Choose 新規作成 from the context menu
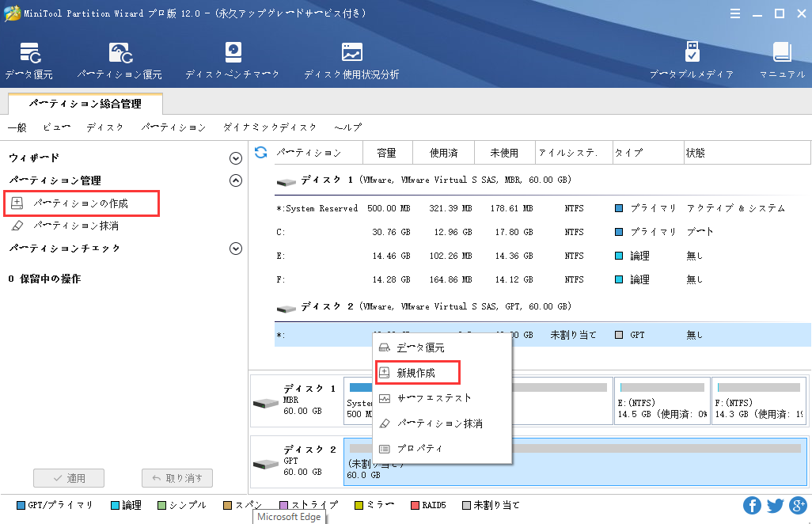The height and width of the screenshot is (524, 812). (x=417, y=372)
